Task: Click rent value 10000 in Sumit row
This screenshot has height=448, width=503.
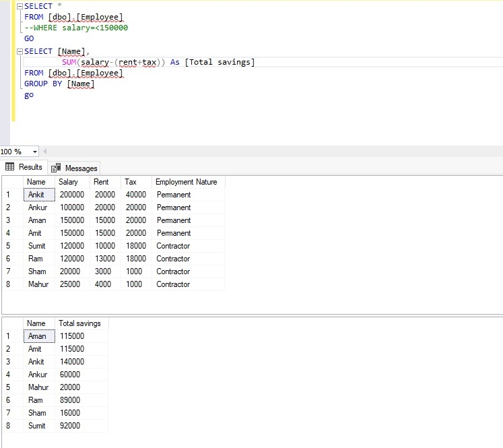Action: pyautogui.click(x=105, y=246)
